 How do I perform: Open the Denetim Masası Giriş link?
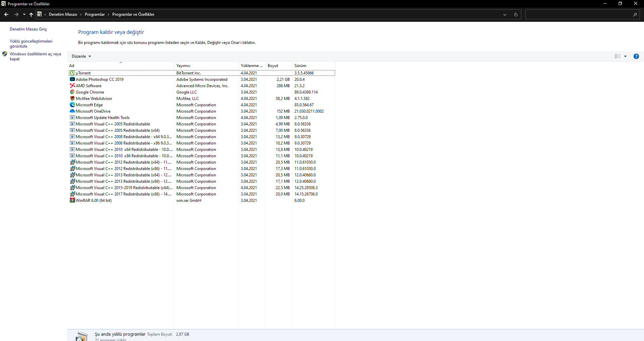coord(28,29)
